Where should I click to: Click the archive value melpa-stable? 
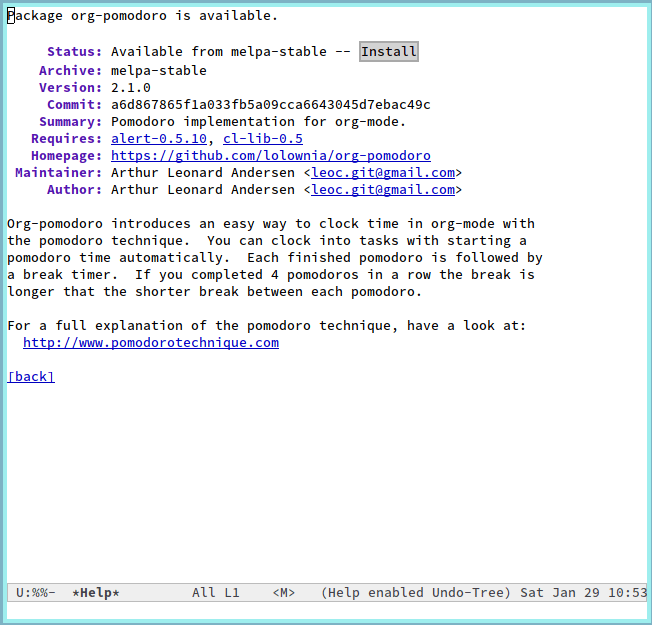159,71
